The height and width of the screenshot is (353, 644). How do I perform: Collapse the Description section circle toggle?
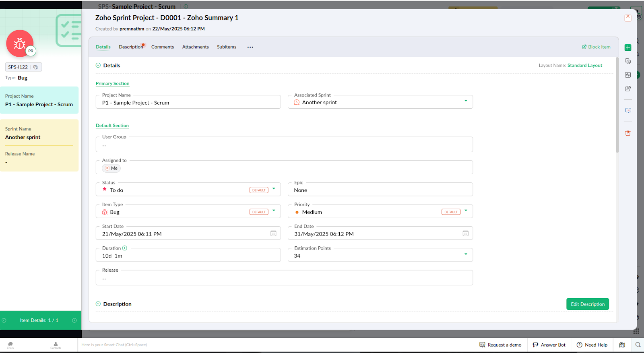(98, 304)
